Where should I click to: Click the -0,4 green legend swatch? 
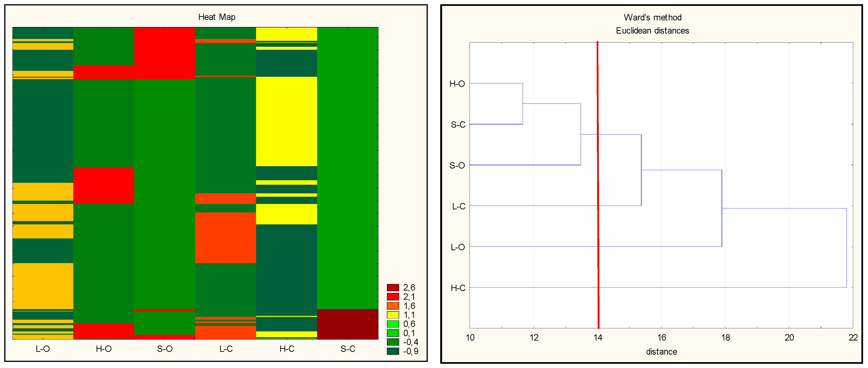[393, 342]
